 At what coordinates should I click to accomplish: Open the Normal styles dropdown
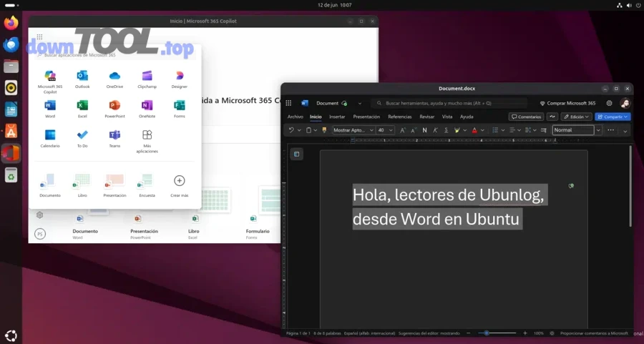point(598,130)
